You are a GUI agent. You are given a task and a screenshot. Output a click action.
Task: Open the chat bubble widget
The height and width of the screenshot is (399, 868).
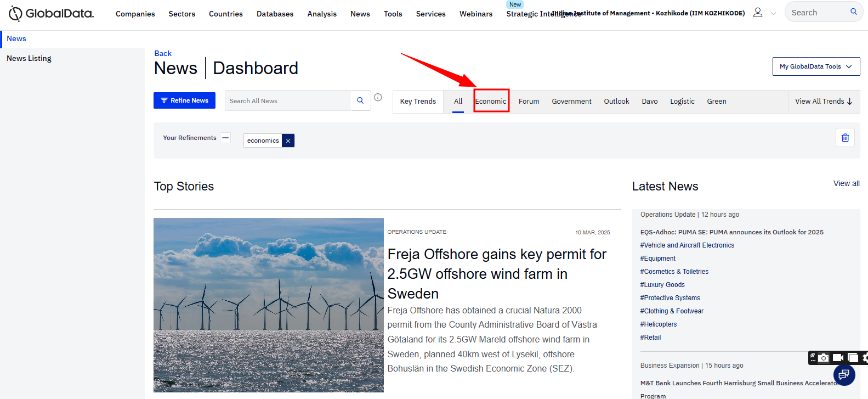pos(844,375)
